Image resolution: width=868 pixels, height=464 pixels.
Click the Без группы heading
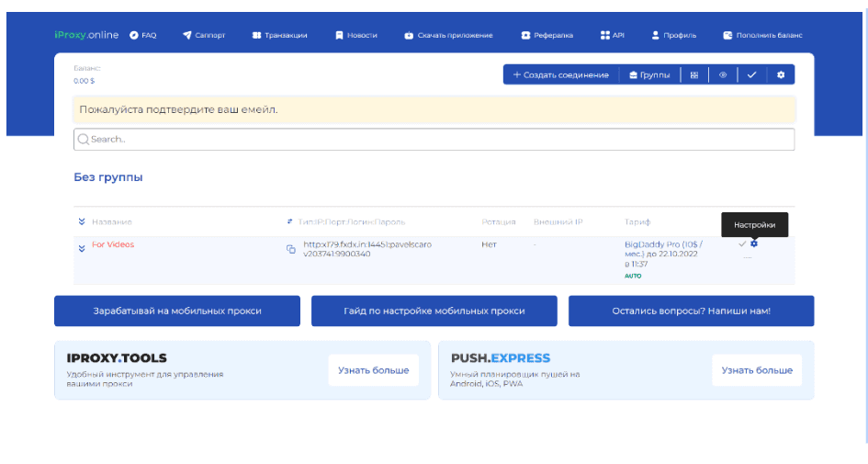pyautogui.click(x=108, y=177)
